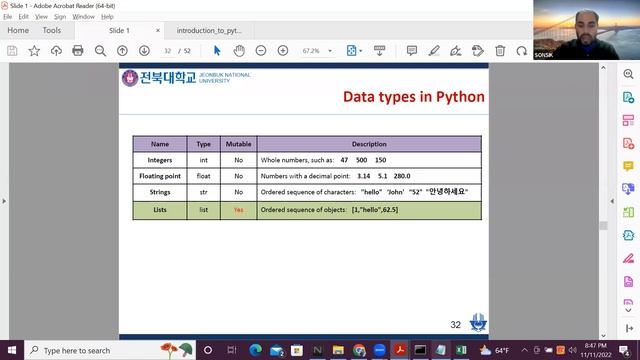The height and width of the screenshot is (360, 640).
Task: Switch to introduction_to_pyt... document tab
Action: coord(209,31)
